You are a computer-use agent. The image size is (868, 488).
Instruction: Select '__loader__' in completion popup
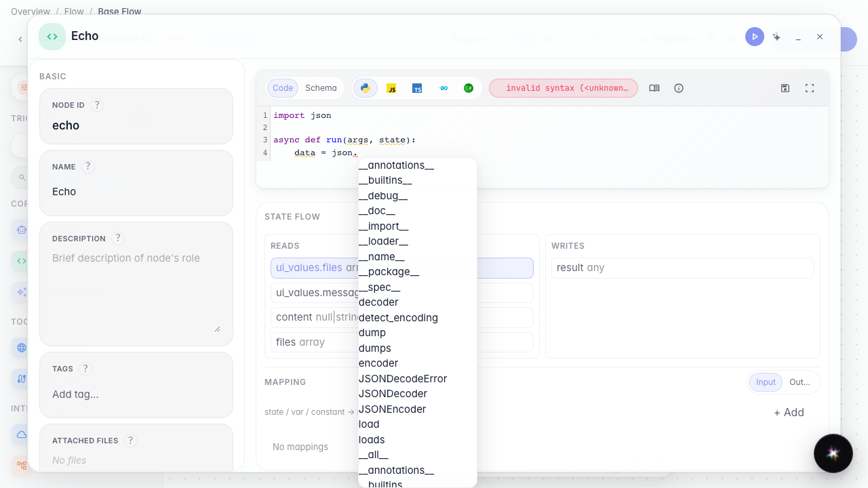pos(417,241)
